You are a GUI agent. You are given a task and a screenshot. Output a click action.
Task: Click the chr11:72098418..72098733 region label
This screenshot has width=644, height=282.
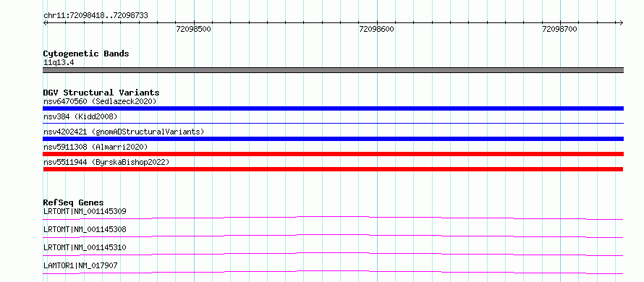pyautogui.click(x=96, y=16)
